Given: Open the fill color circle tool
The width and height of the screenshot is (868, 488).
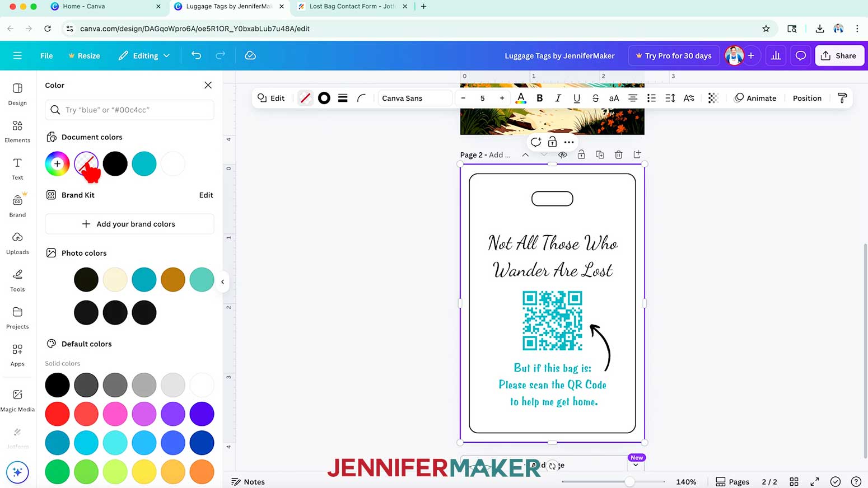Looking at the screenshot, I should point(324,98).
